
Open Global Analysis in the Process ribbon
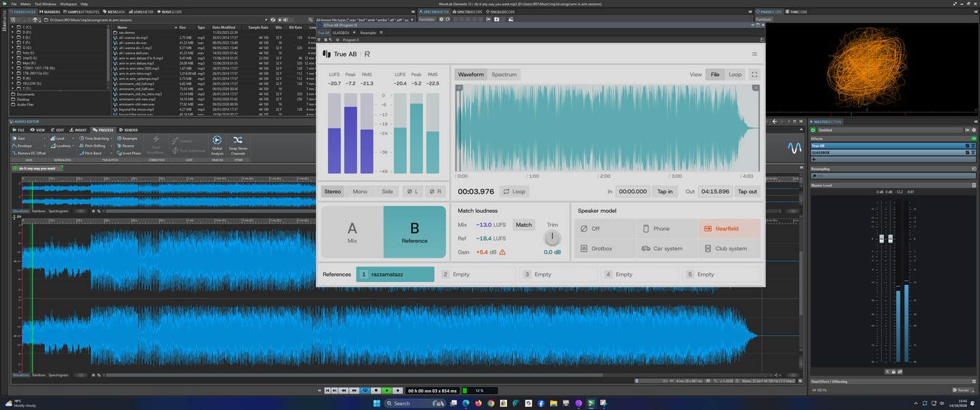coord(217,144)
